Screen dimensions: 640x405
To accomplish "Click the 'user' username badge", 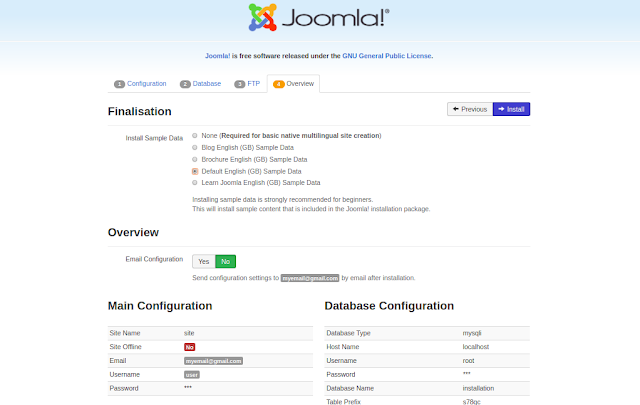I will point(192,375).
